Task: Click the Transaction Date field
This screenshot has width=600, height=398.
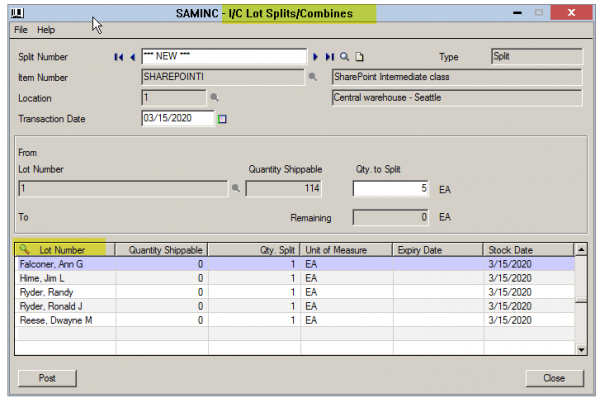Action: click(x=178, y=118)
